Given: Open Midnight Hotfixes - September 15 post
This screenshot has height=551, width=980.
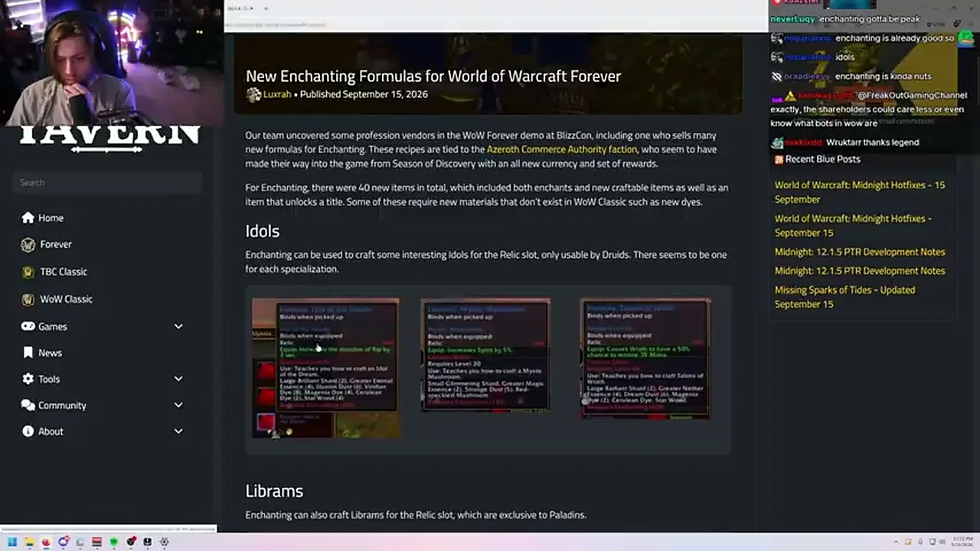Looking at the screenshot, I should [853, 226].
